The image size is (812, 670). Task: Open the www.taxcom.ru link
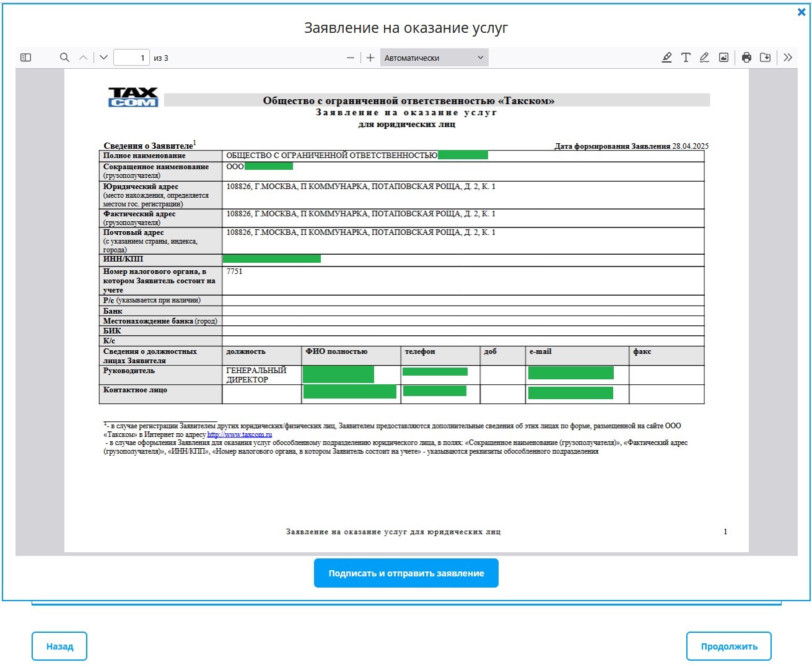[239, 434]
